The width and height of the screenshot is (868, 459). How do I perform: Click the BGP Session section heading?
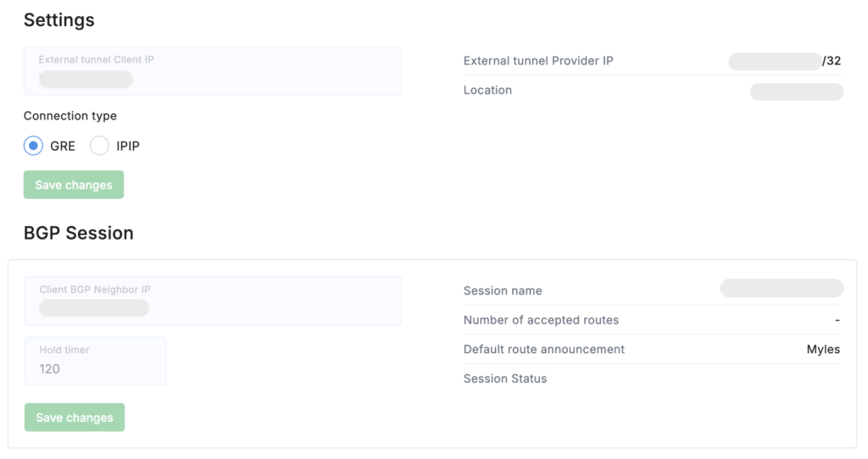pyautogui.click(x=78, y=233)
